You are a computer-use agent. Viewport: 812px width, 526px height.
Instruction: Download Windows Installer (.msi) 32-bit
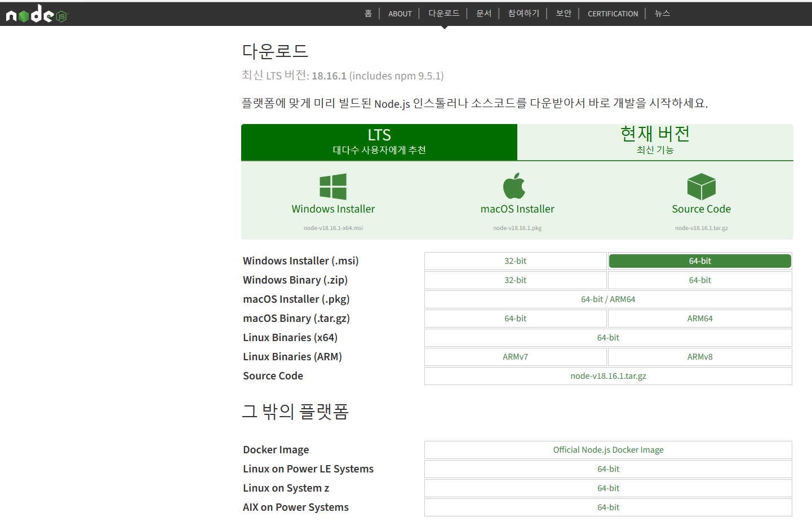516,261
